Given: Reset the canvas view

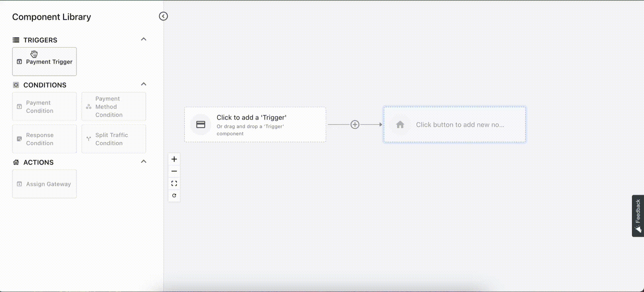Looking at the screenshot, I should [x=174, y=195].
